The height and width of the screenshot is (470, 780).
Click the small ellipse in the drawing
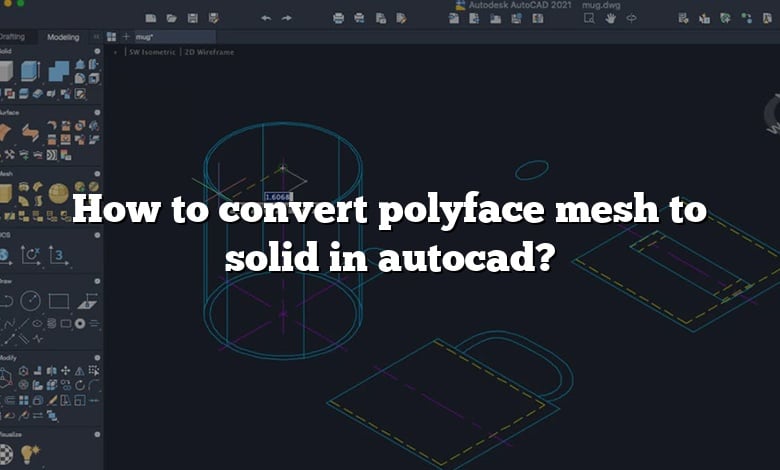click(x=532, y=170)
